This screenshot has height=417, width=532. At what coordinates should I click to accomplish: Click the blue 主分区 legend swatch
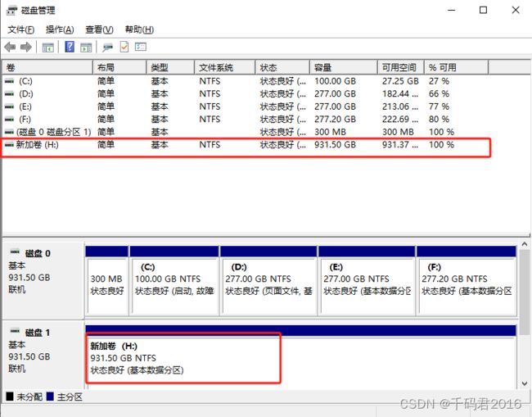[x=50, y=397]
